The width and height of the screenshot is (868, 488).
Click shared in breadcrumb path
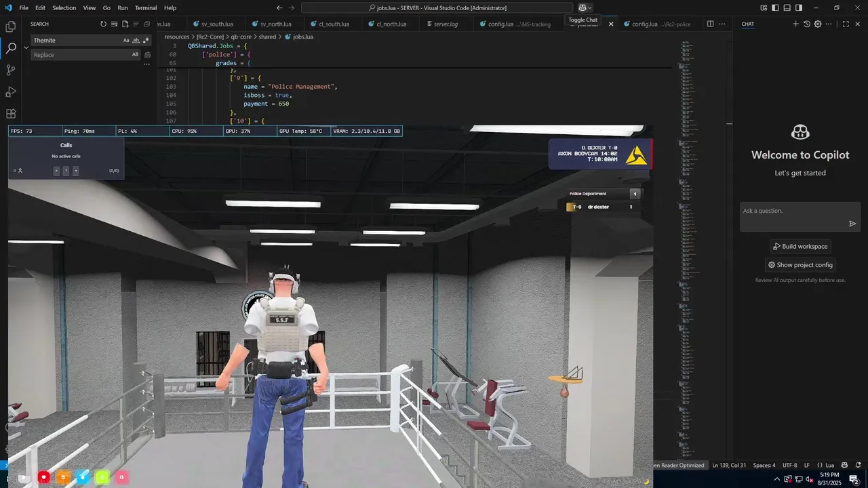pos(267,37)
